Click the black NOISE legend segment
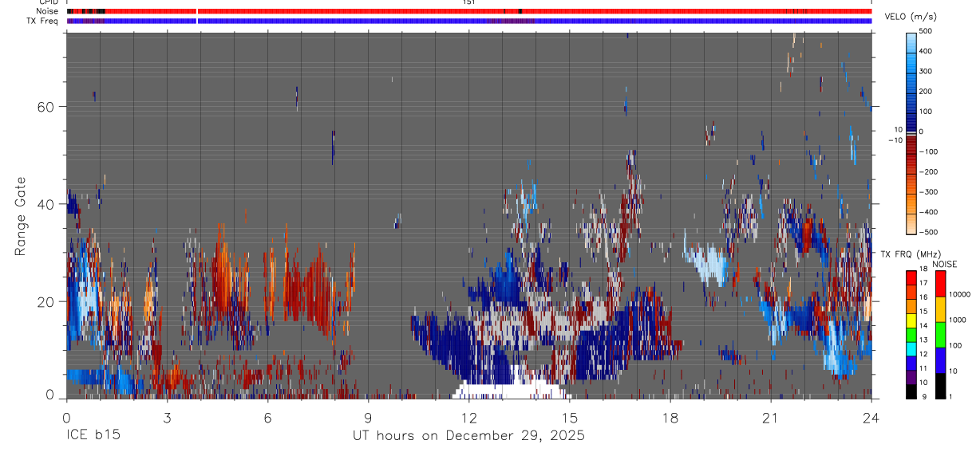Viewport: 980px width, 452px height. (939, 385)
